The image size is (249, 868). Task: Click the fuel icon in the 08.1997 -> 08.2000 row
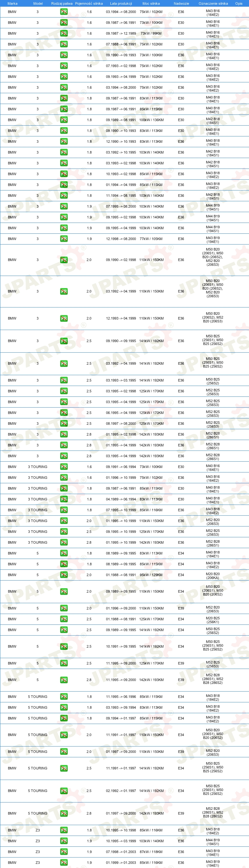(64, 424)
